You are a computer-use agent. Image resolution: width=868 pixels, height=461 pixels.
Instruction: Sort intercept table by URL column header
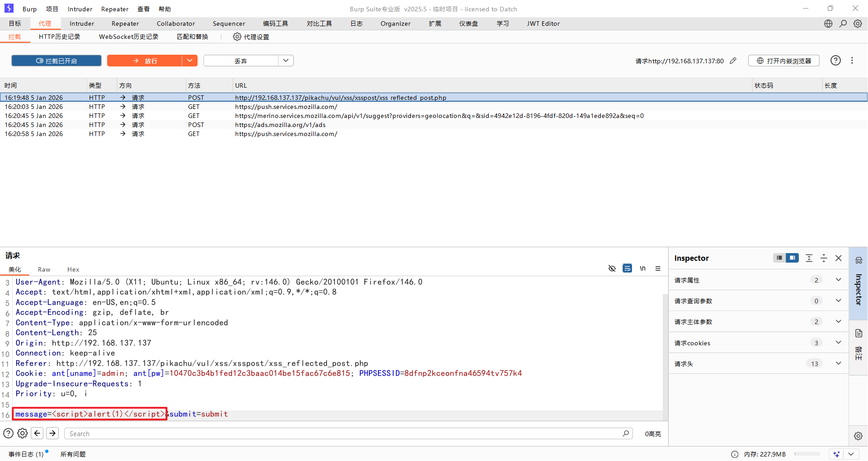click(492, 85)
